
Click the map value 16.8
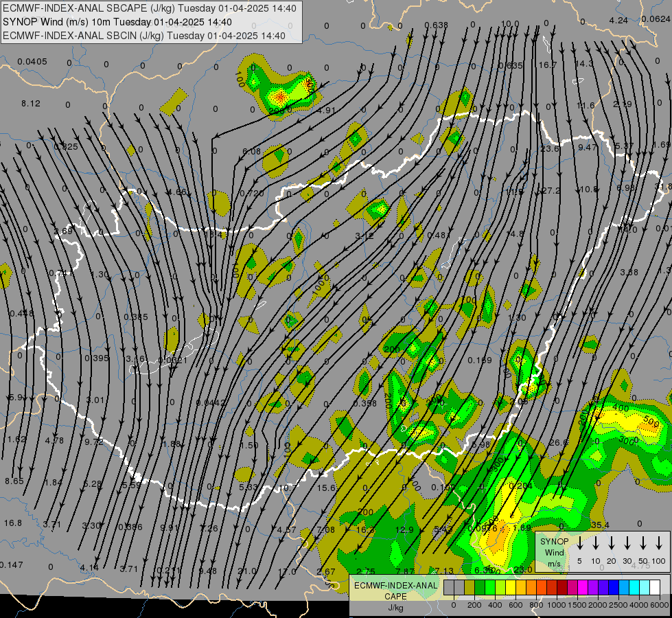pyautogui.click(x=13, y=523)
